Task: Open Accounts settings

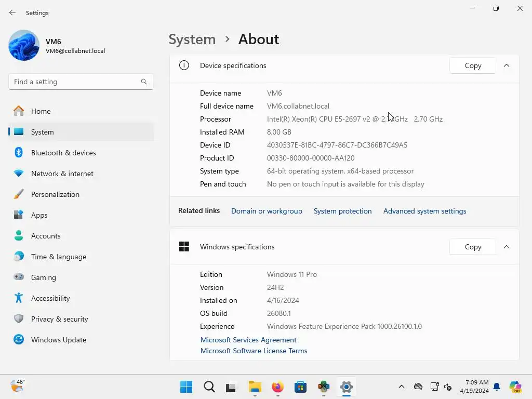Action: (x=81, y=236)
